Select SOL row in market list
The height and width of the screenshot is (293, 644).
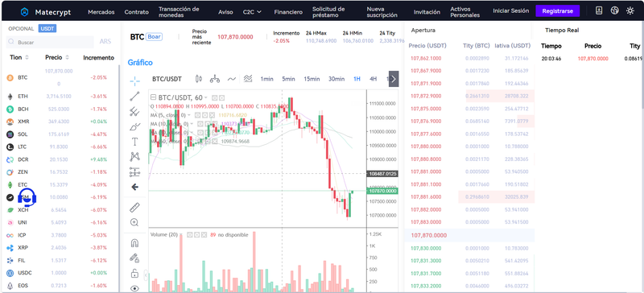pyautogui.click(x=60, y=134)
